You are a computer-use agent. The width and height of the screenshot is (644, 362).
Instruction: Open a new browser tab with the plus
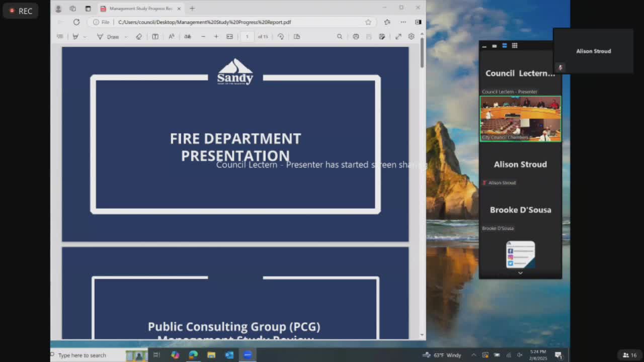(x=192, y=9)
